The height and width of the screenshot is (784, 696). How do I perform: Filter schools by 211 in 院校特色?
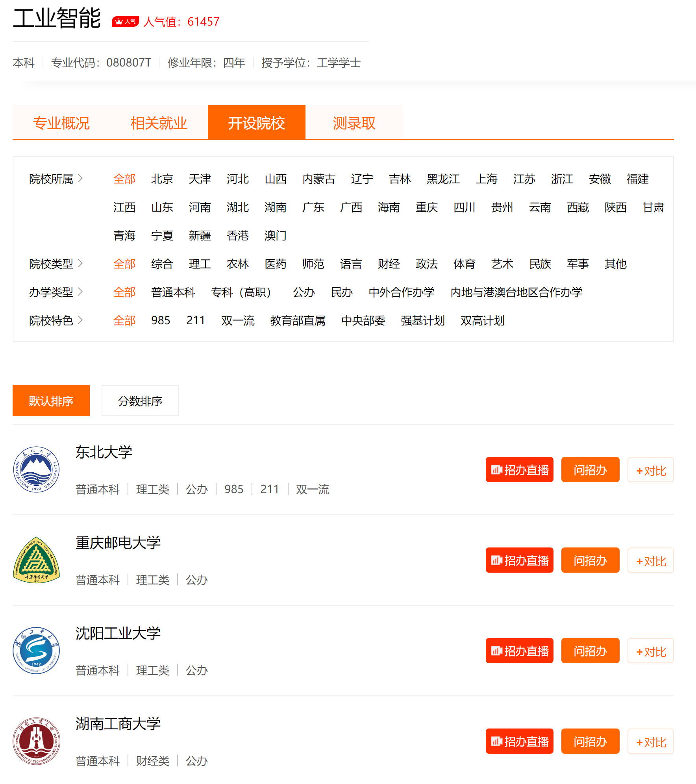click(x=196, y=320)
